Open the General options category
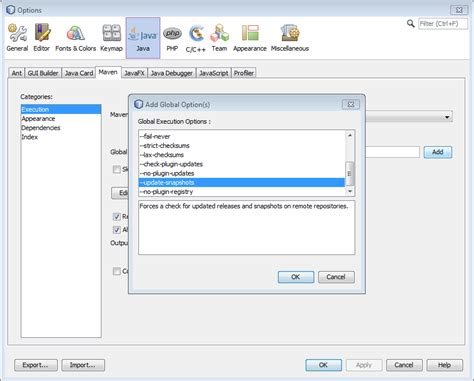The width and height of the screenshot is (474, 381). click(x=17, y=38)
